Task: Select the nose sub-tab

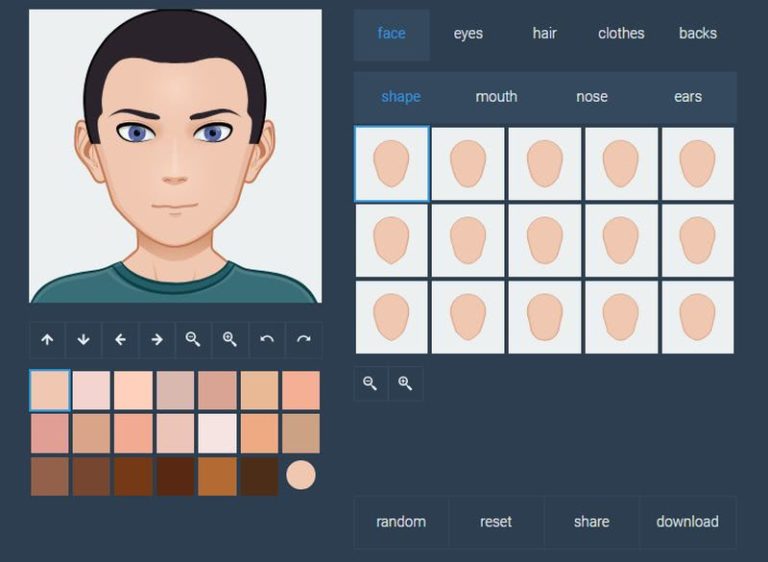Action: pyautogui.click(x=592, y=97)
